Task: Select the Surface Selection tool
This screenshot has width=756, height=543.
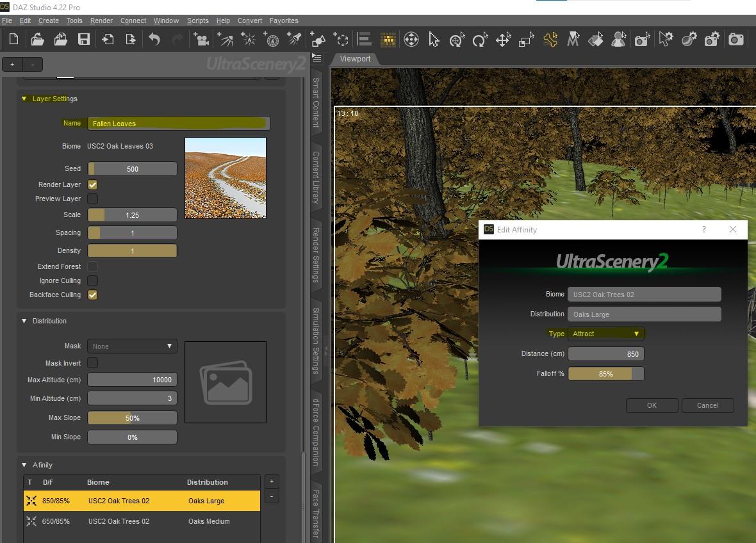Action: 596,39
